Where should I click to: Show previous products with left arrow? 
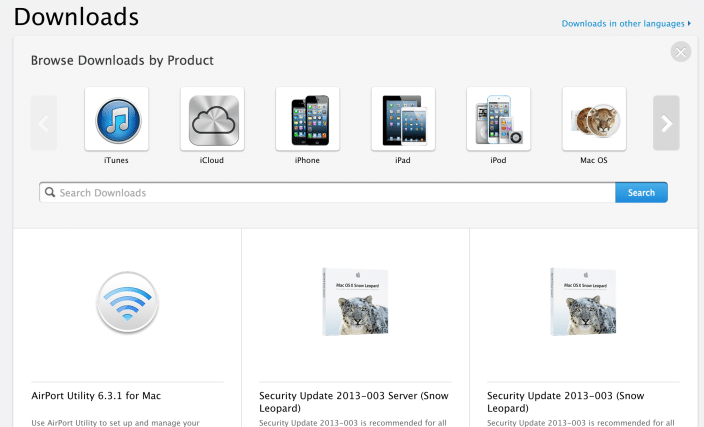click(44, 123)
